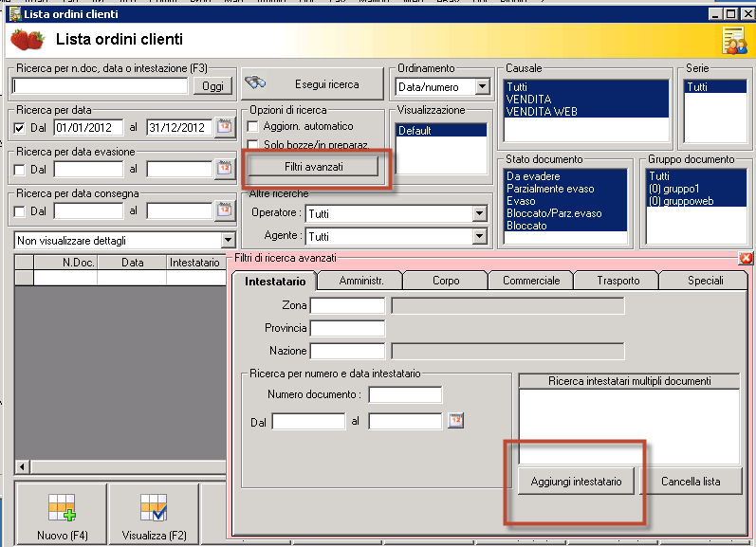Screen dimensions: 756x547
Task: Select Tutti in Gruppo documento list
Action: click(x=696, y=176)
